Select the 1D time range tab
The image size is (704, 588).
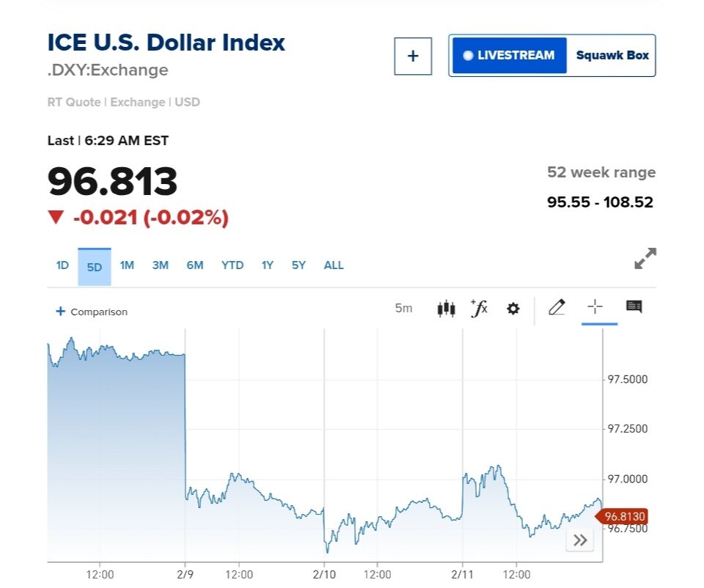(62, 265)
